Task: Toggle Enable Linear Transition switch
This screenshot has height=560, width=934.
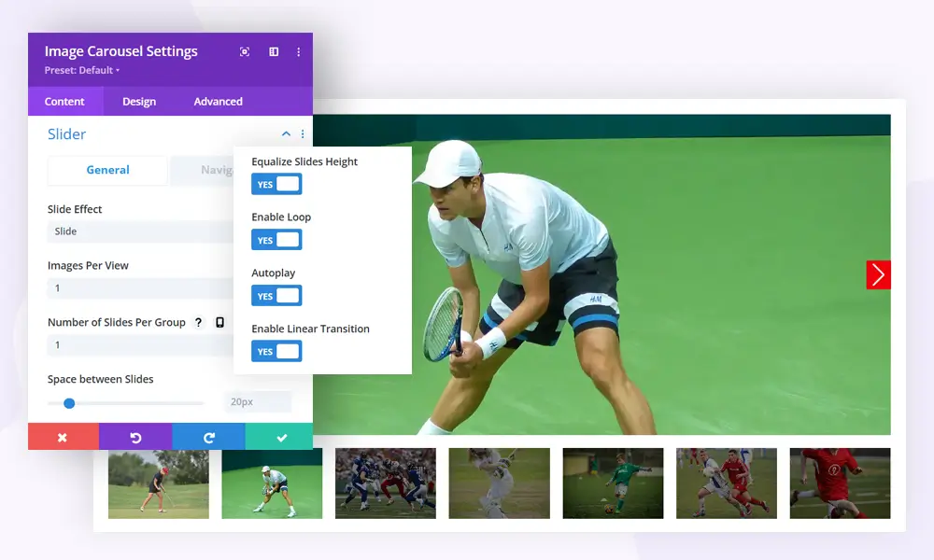Action: 276,351
